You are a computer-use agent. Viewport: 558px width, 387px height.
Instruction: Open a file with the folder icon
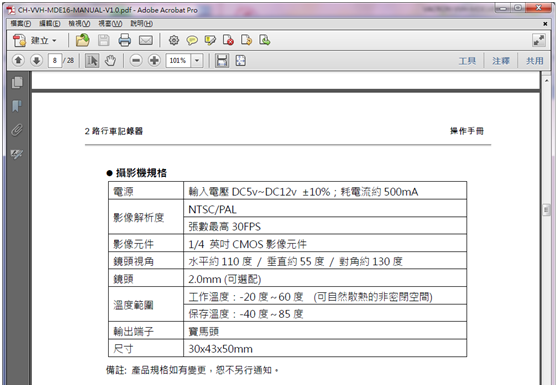pos(82,40)
